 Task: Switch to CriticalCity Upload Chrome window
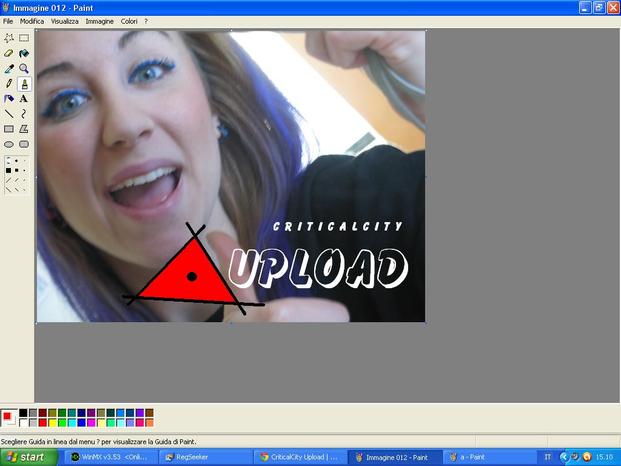300,457
